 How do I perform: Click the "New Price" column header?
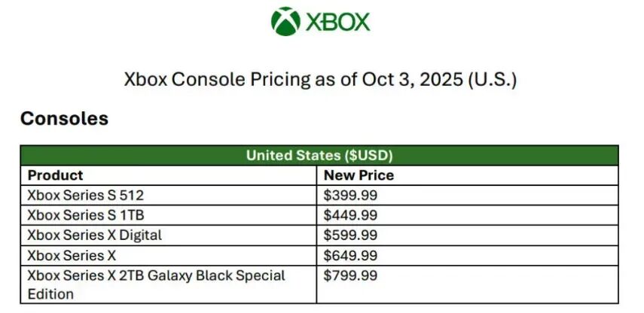(359, 175)
